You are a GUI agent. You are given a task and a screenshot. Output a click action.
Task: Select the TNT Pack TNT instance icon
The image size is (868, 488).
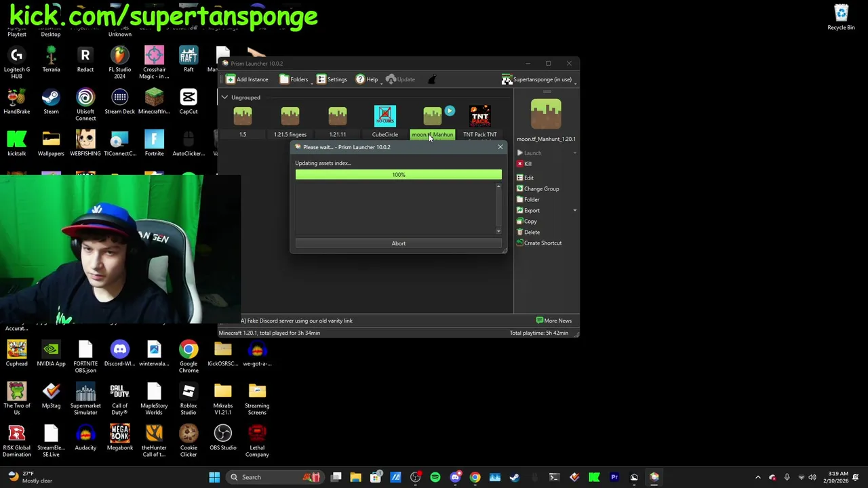pos(480,116)
